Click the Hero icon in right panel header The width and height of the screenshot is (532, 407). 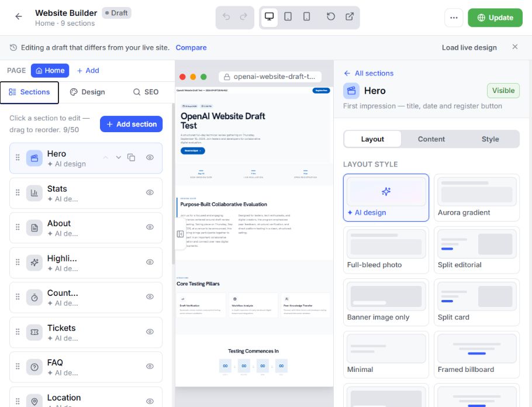tap(351, 91)
